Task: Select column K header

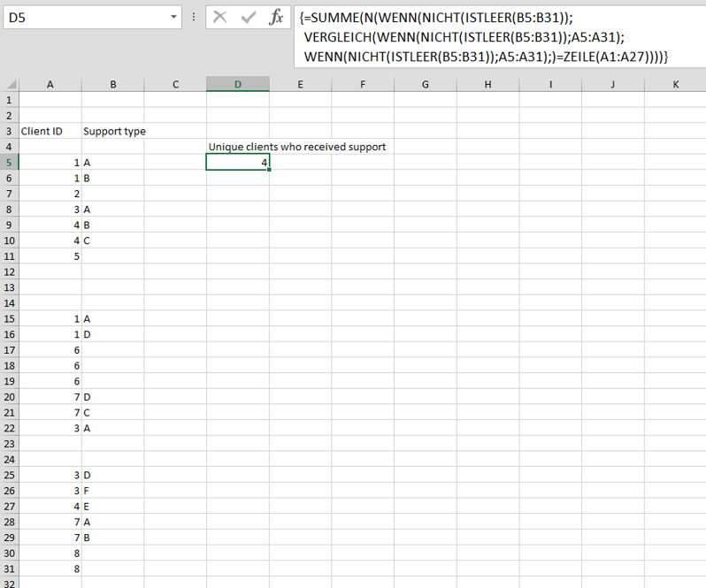Action: [675, 84]
